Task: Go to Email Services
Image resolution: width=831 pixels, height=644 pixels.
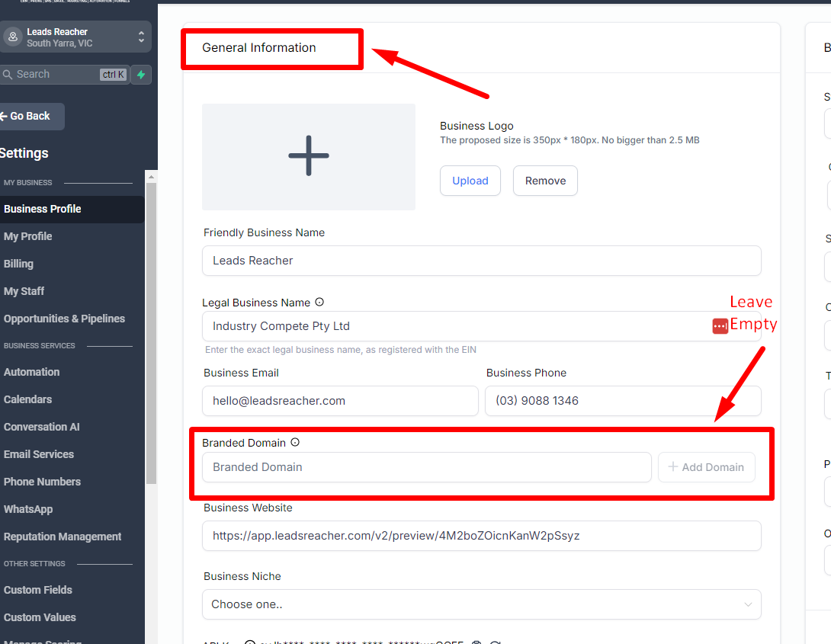Action: tap(39, 454)
